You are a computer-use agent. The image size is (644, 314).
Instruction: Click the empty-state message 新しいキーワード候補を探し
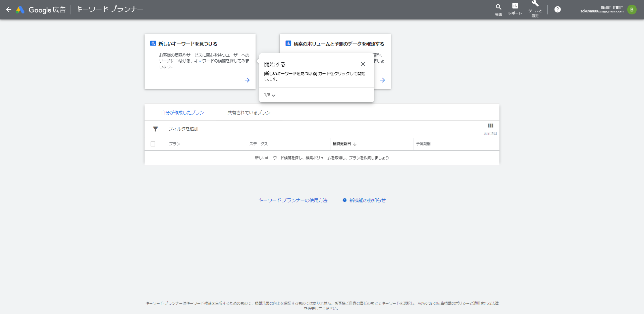click(322, 158)
